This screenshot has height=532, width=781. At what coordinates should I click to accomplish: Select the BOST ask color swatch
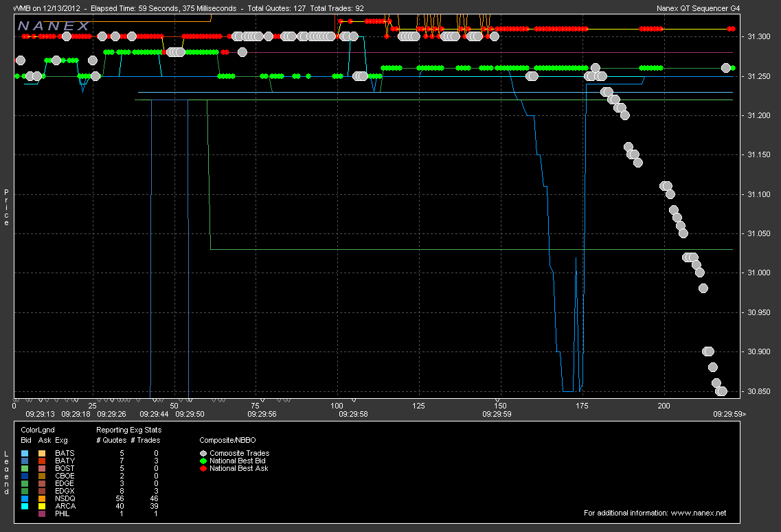[42, 468]
